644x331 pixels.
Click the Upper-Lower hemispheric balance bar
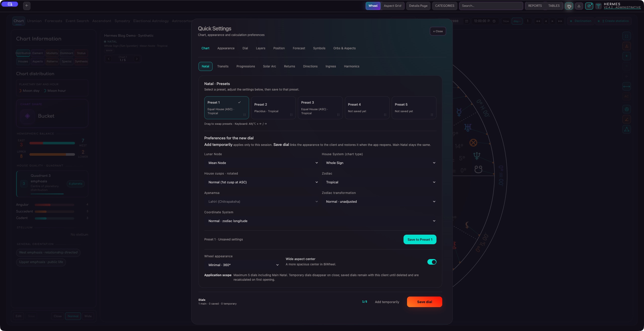[x=52, y=154]
